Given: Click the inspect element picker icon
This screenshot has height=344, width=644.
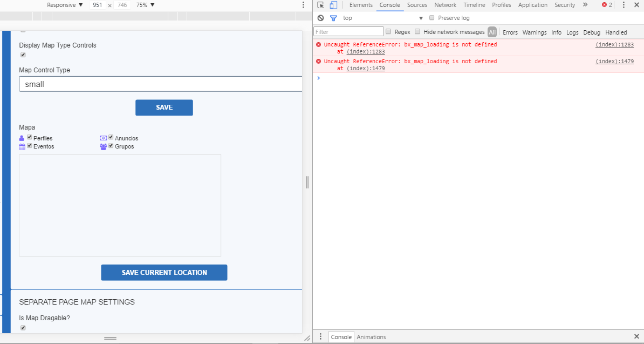Looking at the screenshot, I should click(x=320, y=5).
